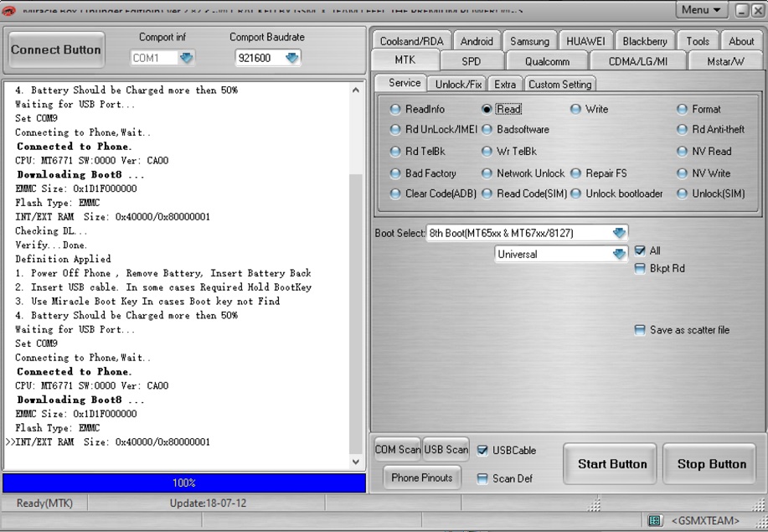
Task: Select Rd Anti-theft option
Action: click(x=710, y=129)
